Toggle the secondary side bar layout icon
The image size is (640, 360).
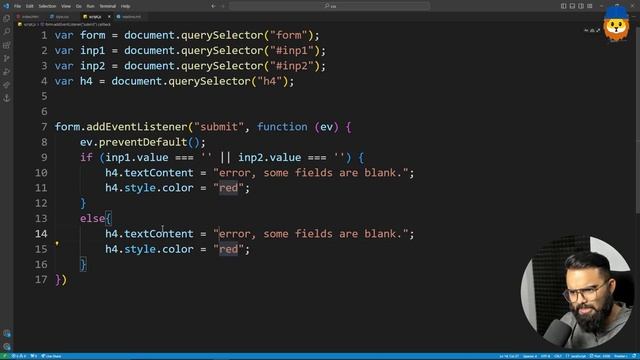click(x=581, y=6)
